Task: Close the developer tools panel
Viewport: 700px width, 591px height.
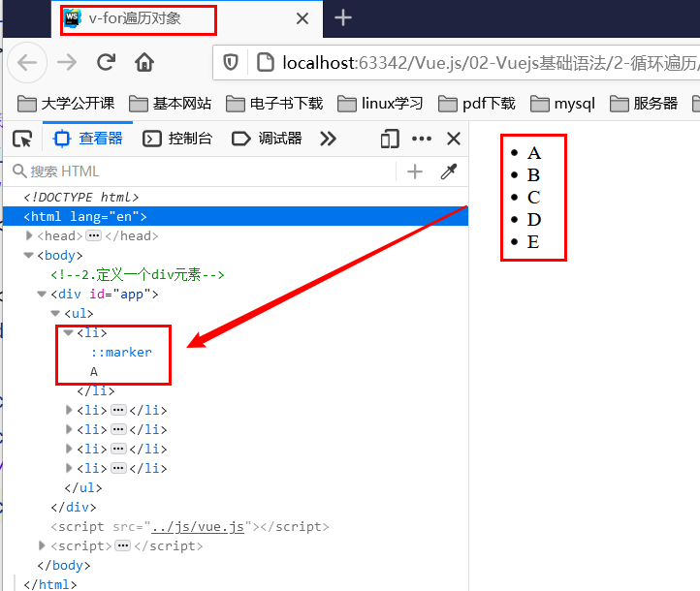Action: [454, 139]
